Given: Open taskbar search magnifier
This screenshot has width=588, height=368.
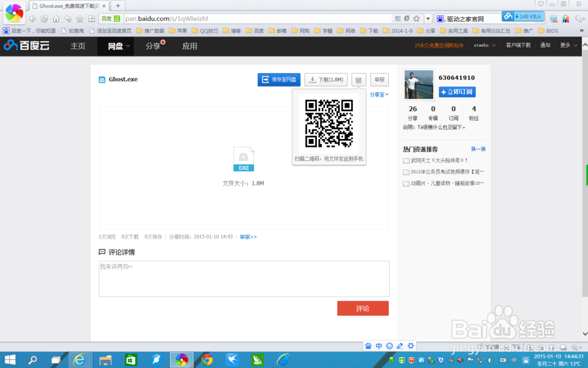Looking at the screenshot, I should (33, 360).
